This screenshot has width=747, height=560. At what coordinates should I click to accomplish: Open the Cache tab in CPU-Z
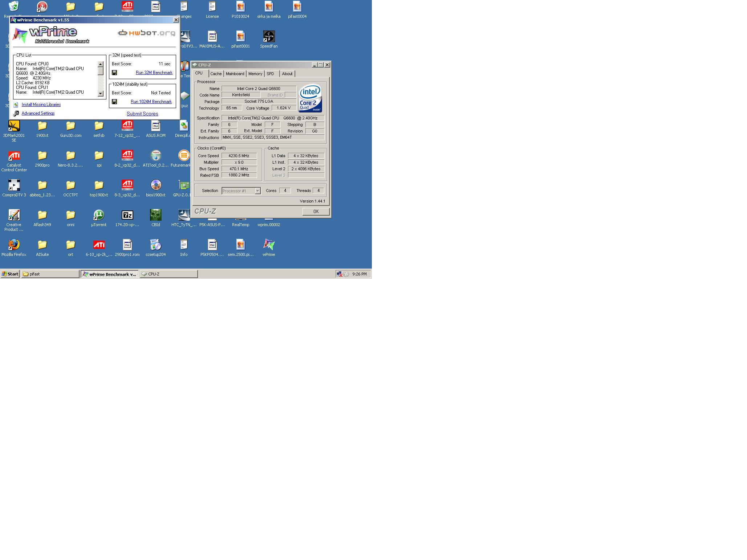click(216, 74)
